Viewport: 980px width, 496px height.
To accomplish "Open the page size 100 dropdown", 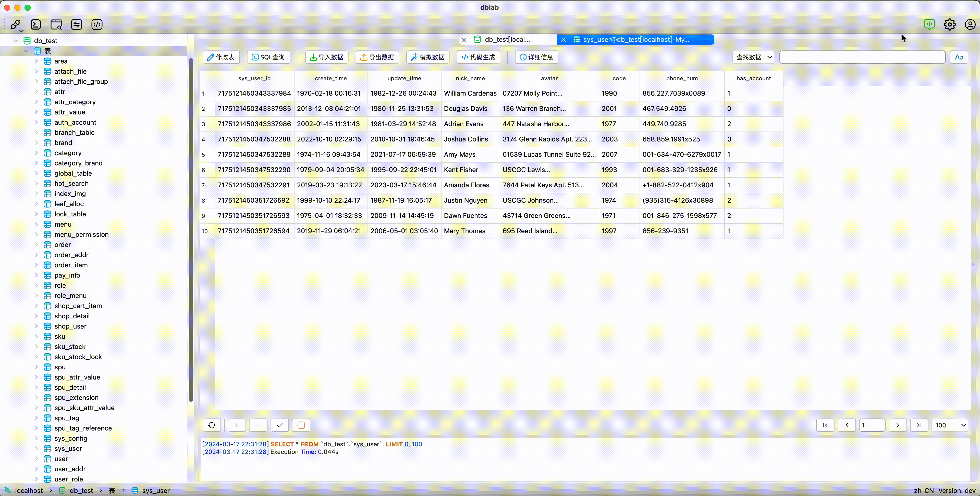I will [x=950, y=425].
